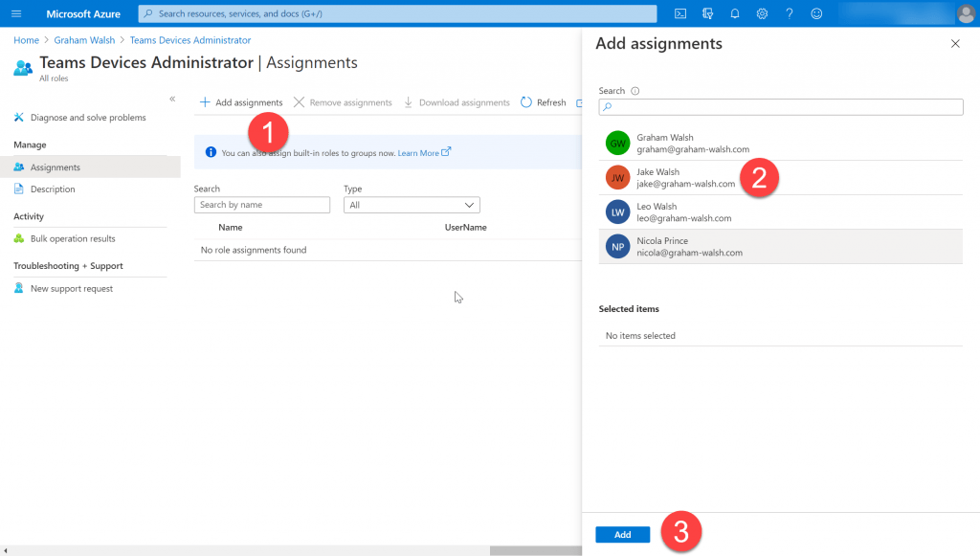Go to the Graham Walsh breadcrumb
Image resolution: width=980 pixels, height=556 pixels.
click(x=84, y=40)
